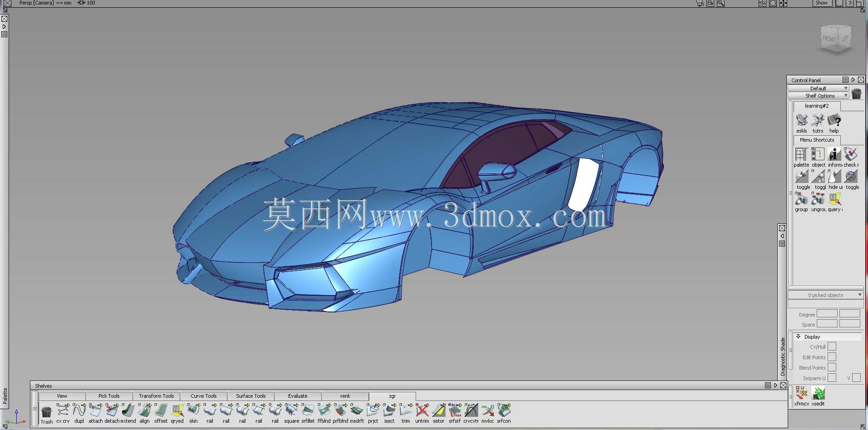Viewport: 868px width, 430px height.
Task: Click the Show button in viewport header
Action: [x=822, y=3]
